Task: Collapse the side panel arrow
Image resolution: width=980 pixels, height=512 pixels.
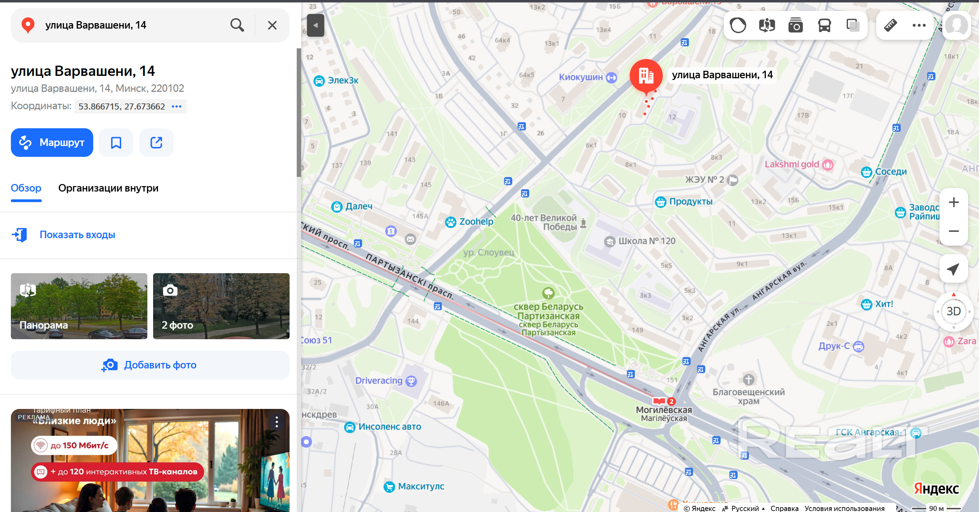Action: click(315, 26)
